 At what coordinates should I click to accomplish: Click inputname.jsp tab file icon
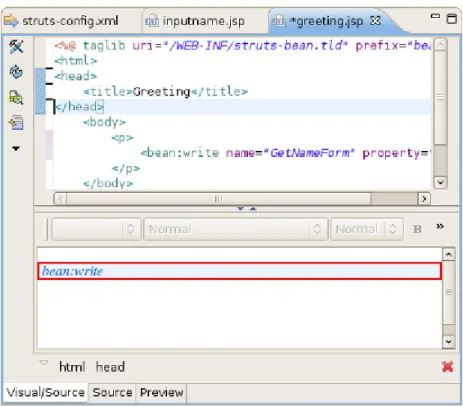click(152, 21)
